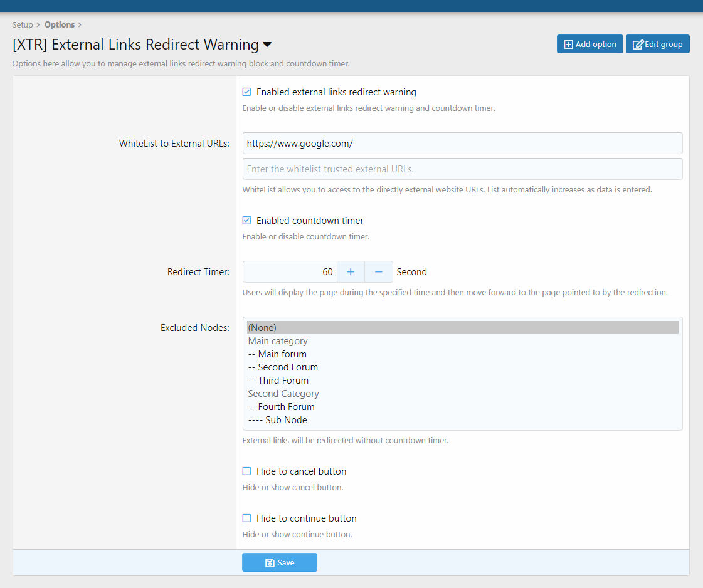
Task: Uncheck Enabled countdown timer
Action: (247, 221)
